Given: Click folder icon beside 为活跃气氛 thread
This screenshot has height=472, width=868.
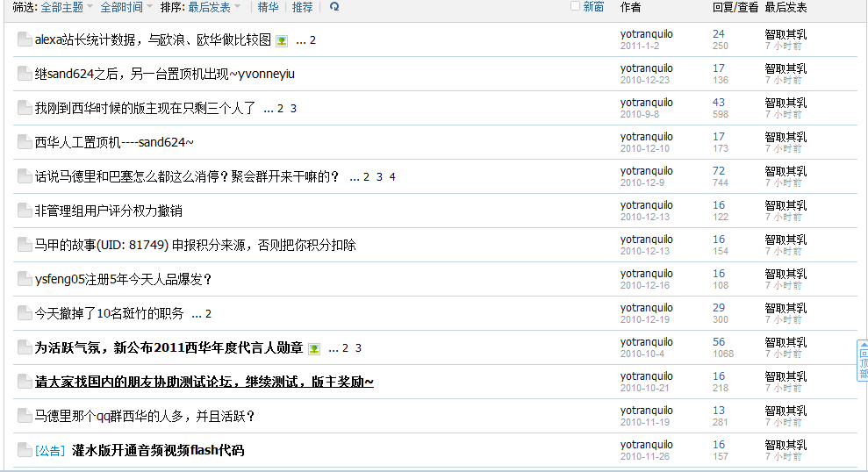Looking at the screenshot, I should [x=25, y=348].
